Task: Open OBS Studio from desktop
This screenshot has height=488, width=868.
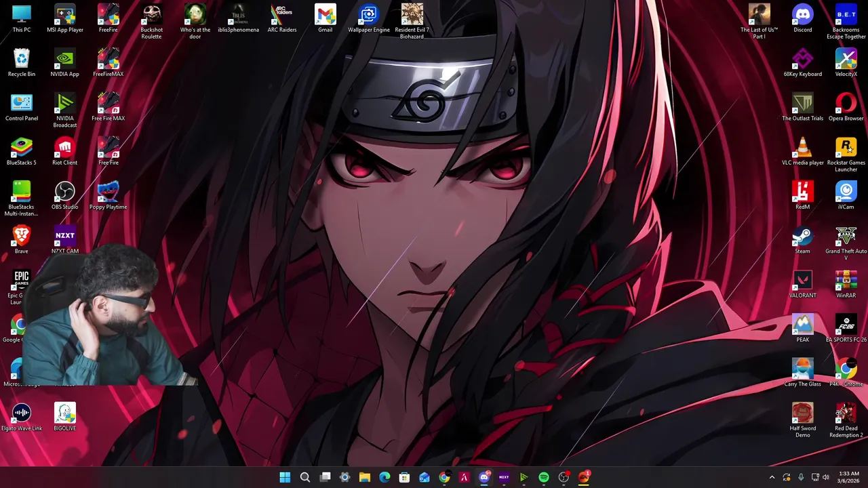Action: 65,195
